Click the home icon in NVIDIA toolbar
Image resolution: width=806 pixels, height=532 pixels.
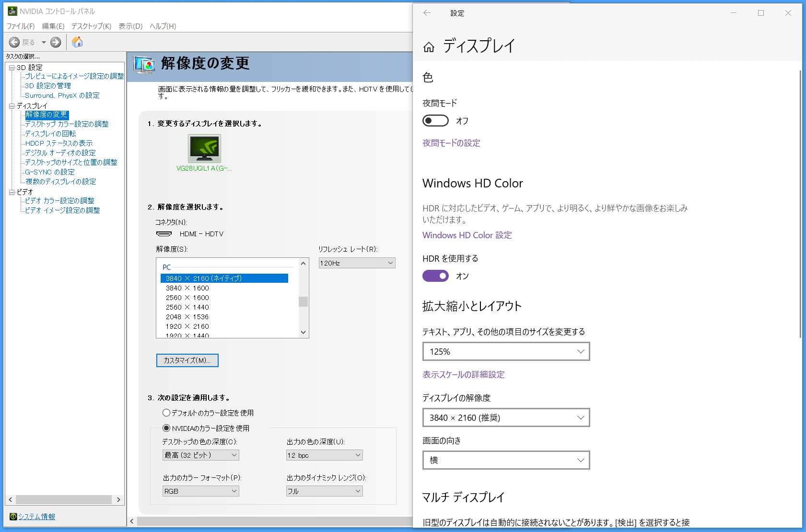coord(77,42)
